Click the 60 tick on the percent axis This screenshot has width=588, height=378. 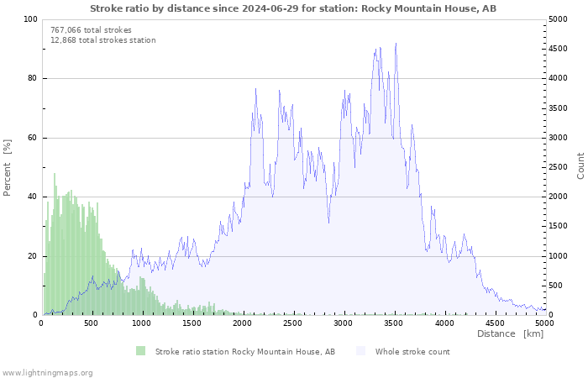point(33,138)
